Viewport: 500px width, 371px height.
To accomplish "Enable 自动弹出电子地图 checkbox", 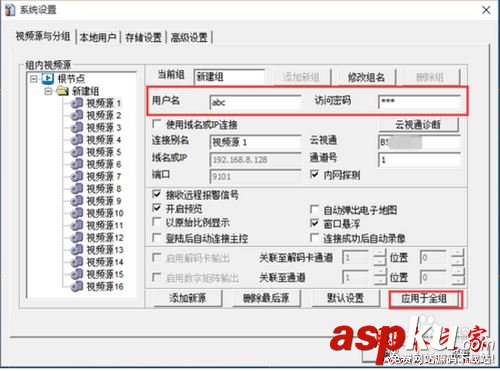I will (x=314, y=209).
